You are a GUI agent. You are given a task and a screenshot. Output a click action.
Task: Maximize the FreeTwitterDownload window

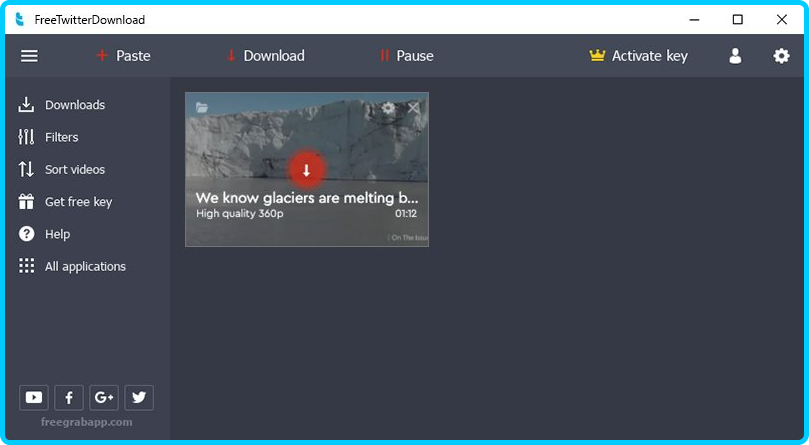[738, 20]
